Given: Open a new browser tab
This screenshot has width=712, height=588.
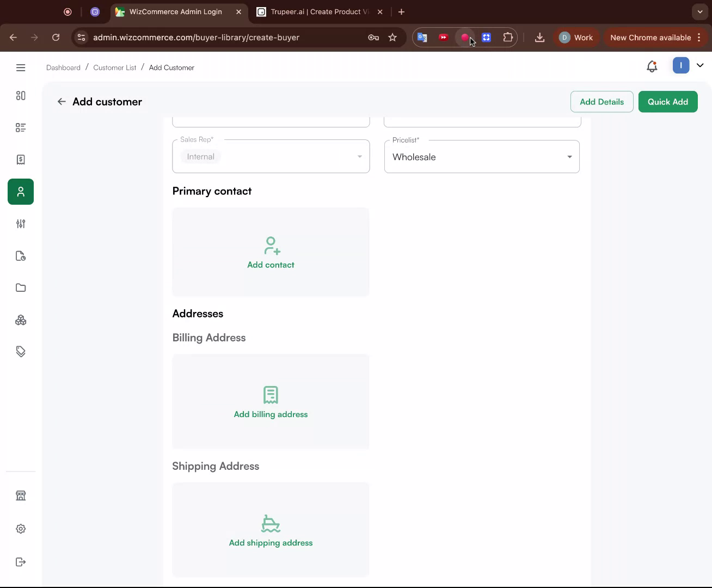Looking at the screenshot, I should (401, 11).
